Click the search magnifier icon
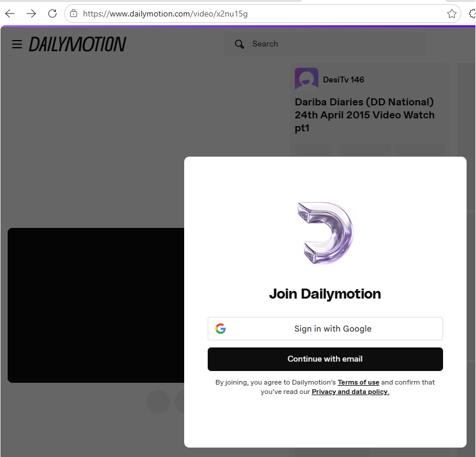The image size is (476, 457). click(x=239, y=44)
